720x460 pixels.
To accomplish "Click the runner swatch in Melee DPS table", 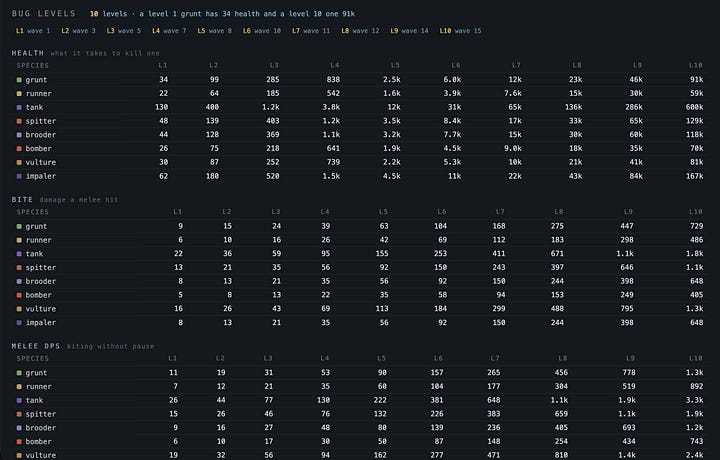I will [19, 387].
